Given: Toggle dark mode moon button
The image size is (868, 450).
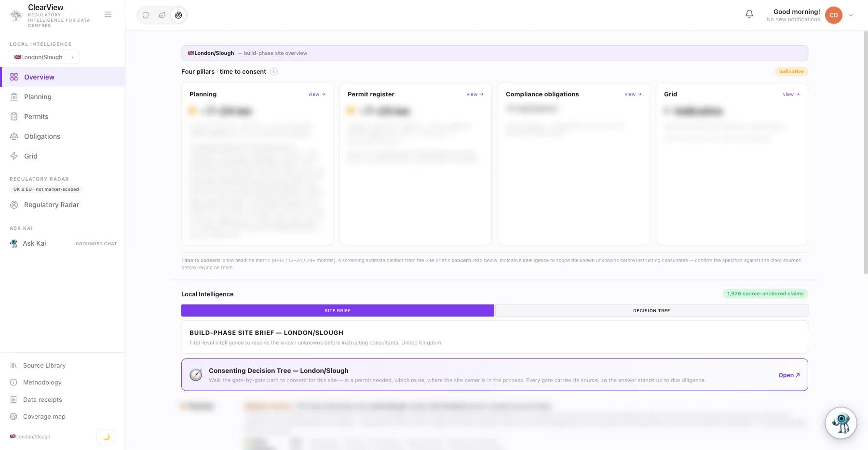Looking at the screenshot, I should tap(106, 437).
